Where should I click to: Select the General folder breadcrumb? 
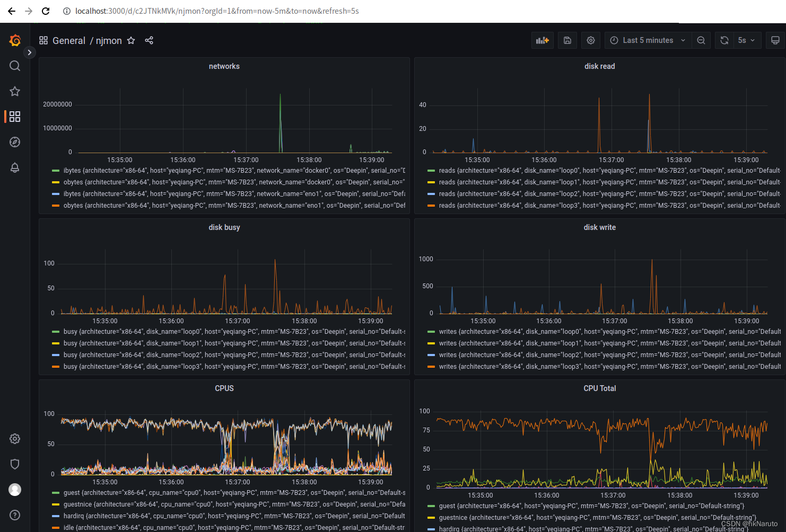point(69,40)
